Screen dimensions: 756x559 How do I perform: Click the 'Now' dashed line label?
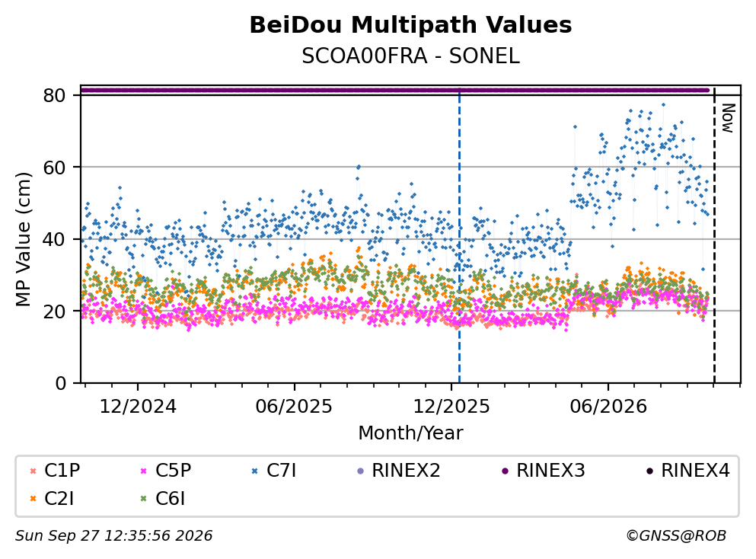click(x=728, y=118)
